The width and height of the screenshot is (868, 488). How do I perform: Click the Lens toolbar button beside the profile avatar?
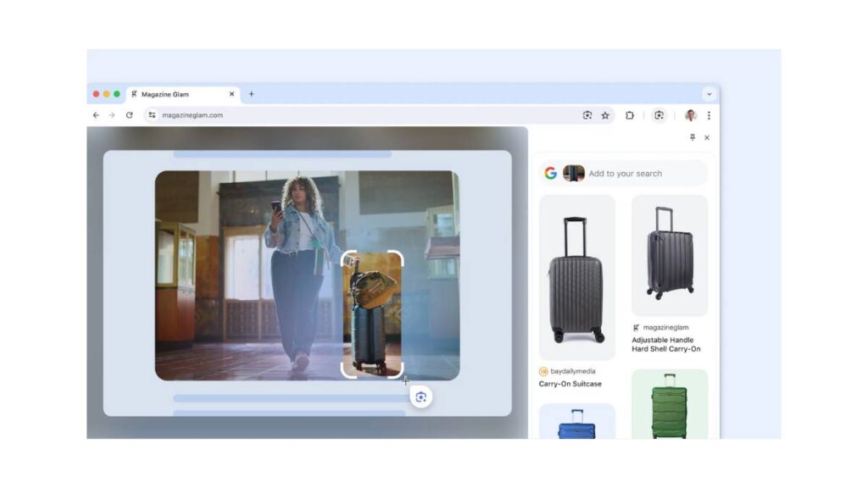pyautogui.click(x=659, y=115)
